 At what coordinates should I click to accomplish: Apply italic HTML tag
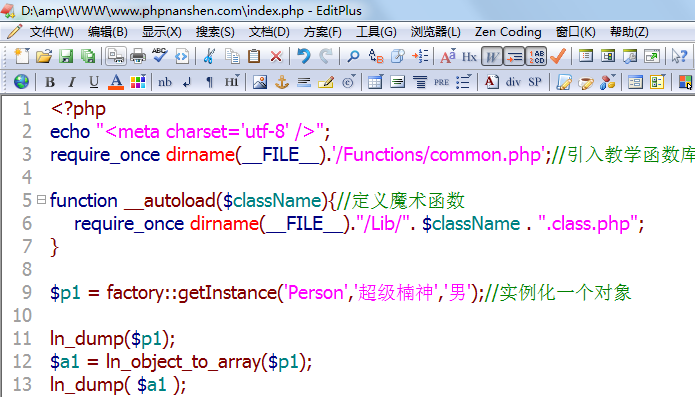point(72,82)
